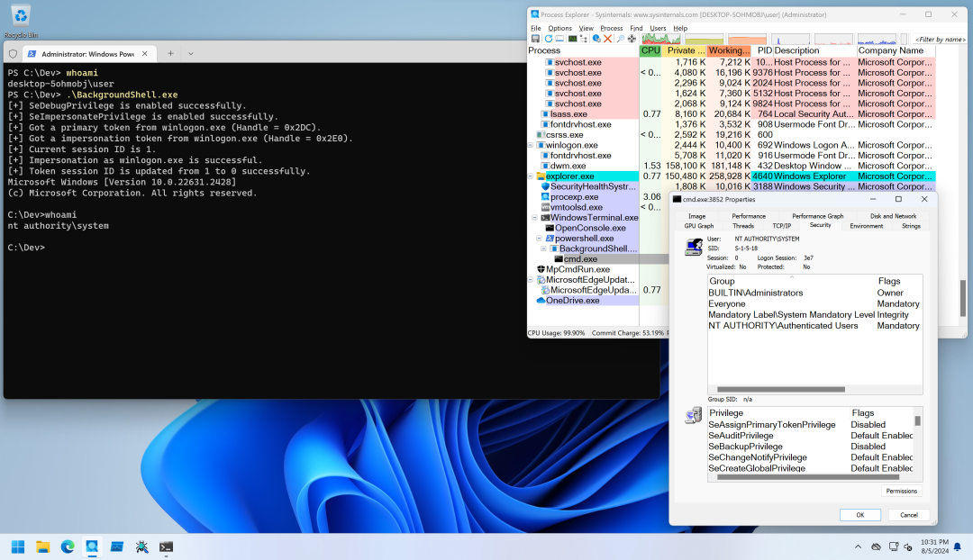Click the Refresh Now toolbar icon
973x560 pixels.
pos(549,39)
